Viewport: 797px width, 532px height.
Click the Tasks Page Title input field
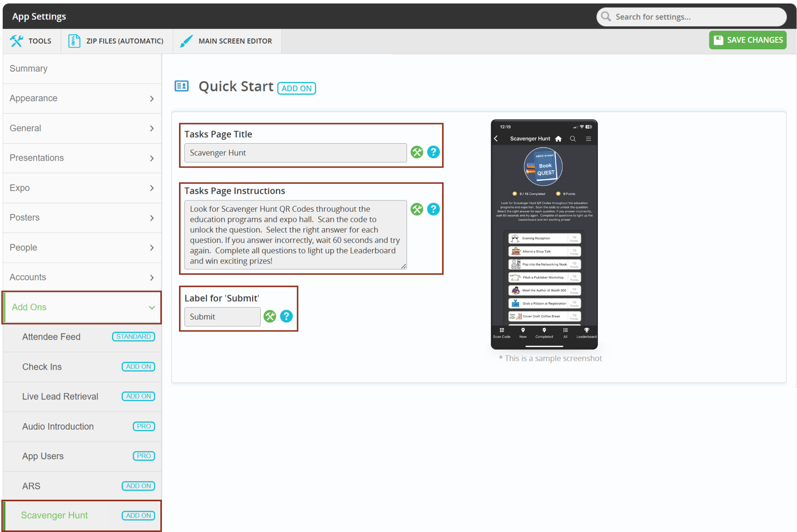pyautogui.click(x=295, y=153)
